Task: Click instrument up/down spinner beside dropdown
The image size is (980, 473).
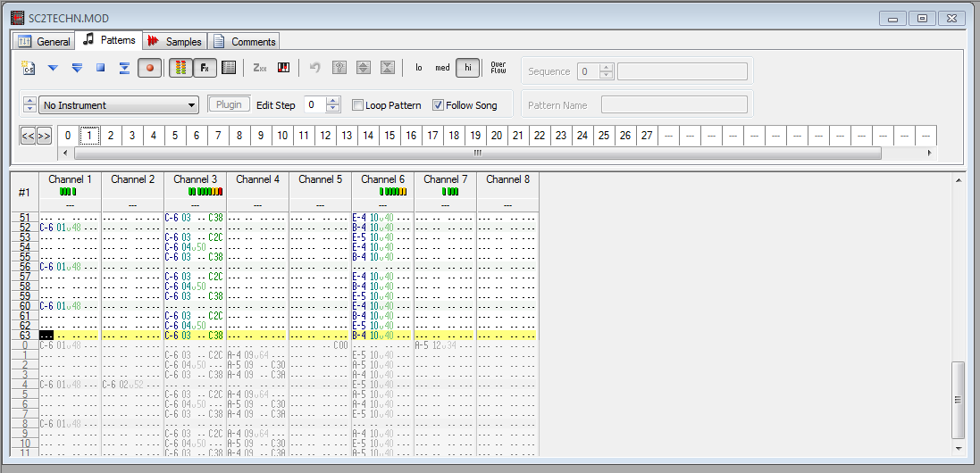Action: pyautogui.click(x=29, y=105)
